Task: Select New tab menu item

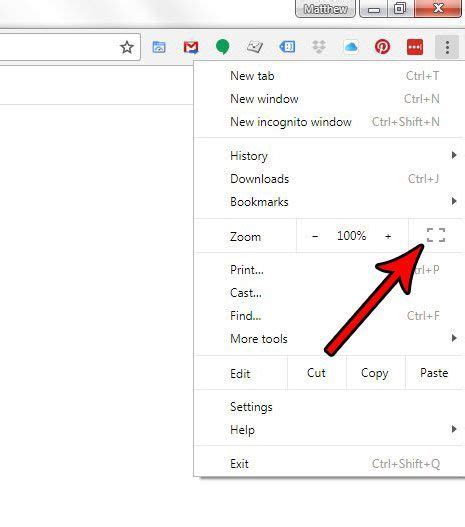Action: tap(329, 76)
